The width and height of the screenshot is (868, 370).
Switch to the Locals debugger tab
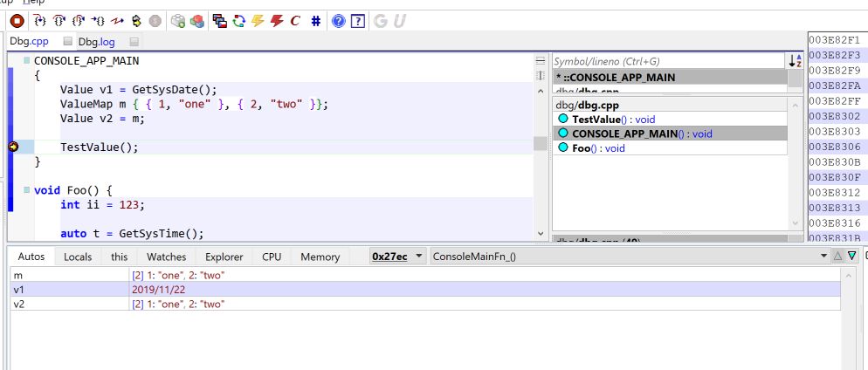pos(78,257)
